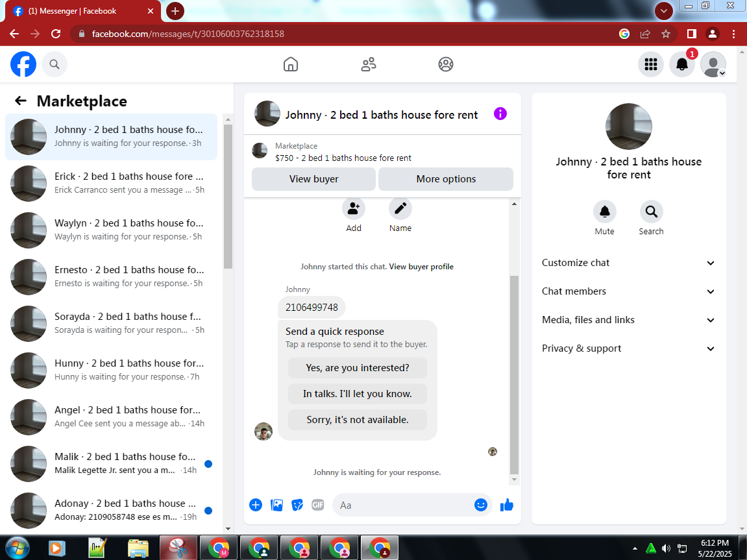Open the tab search dropdown in title bar

[x=664, y=10]
